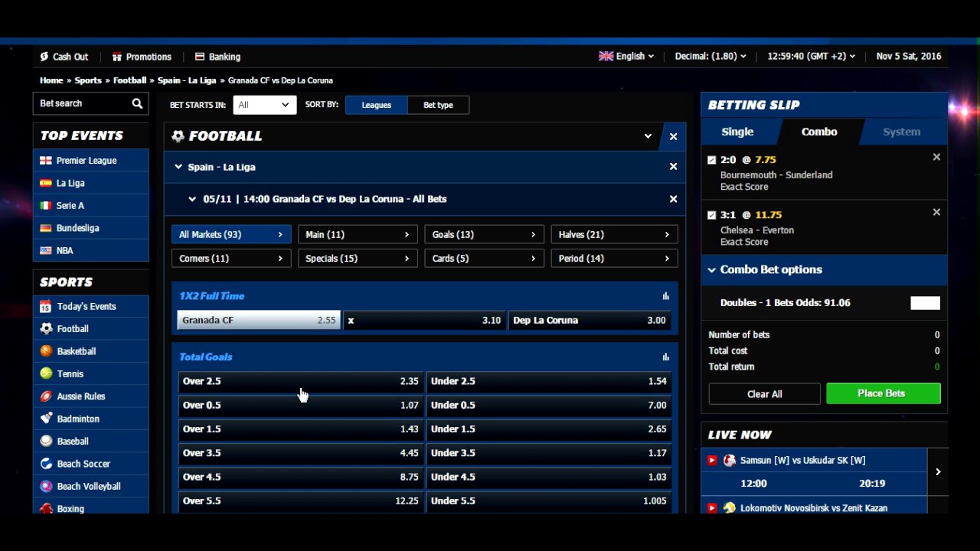Bet on draw x at 3.10

424,320
